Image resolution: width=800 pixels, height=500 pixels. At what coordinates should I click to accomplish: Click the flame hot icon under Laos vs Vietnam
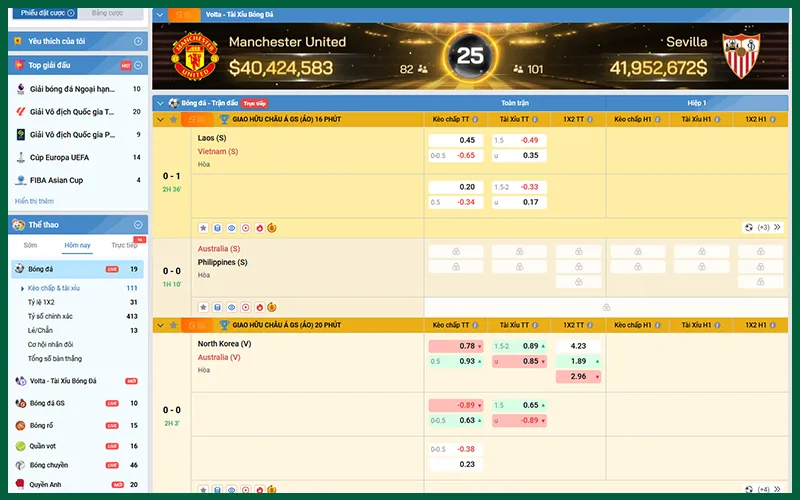(x=259, y=228)
